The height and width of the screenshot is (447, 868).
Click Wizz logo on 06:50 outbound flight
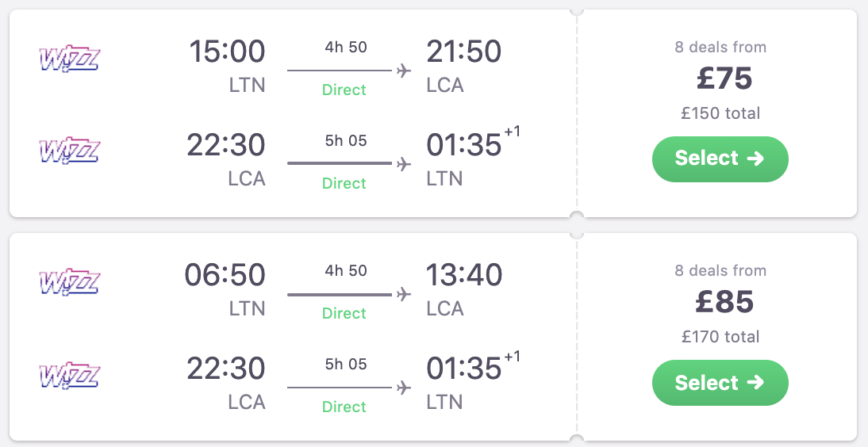[69, 283]
